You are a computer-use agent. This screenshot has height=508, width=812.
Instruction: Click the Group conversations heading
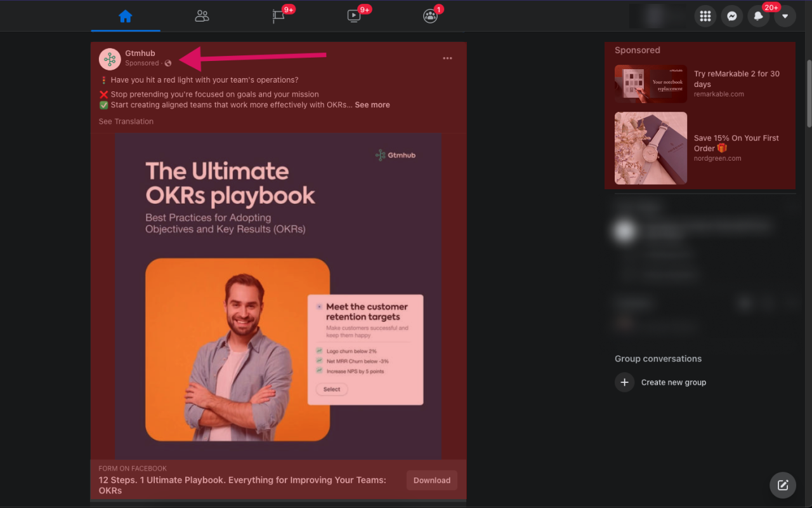(658, 359)
